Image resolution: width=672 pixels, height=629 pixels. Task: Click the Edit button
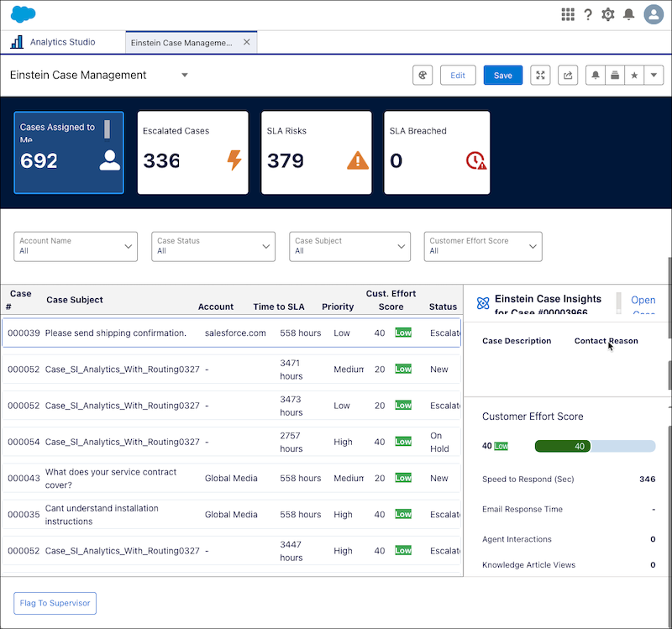(458, 76)
